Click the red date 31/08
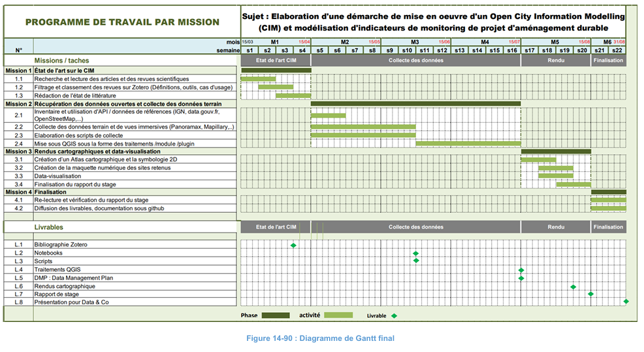Image resolution: width=644 pixels, height=352 pixels. [619, 42]
